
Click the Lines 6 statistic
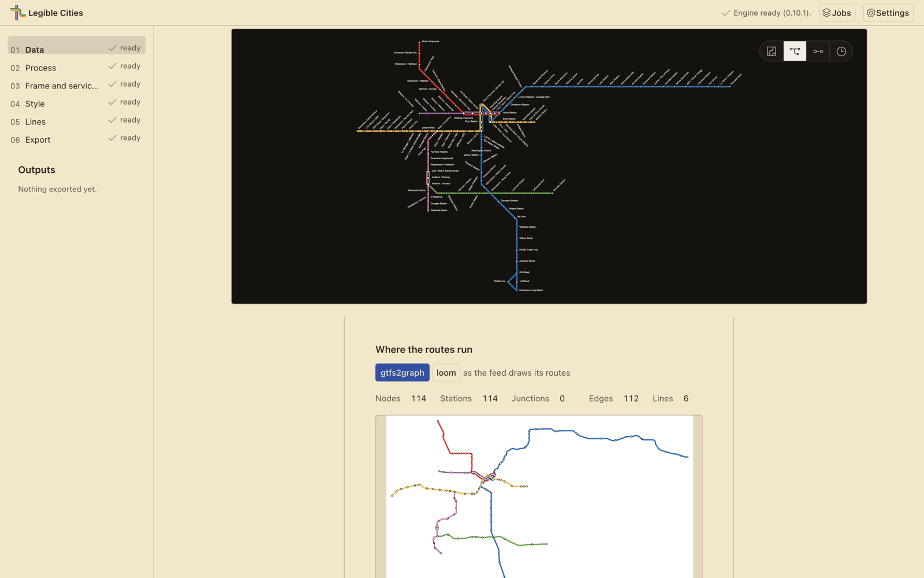(x=670, y=399)
